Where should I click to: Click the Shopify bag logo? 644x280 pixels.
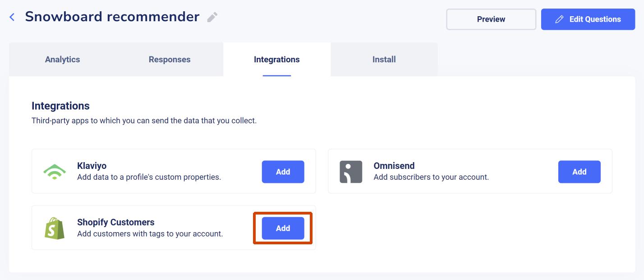pos(55,228)
